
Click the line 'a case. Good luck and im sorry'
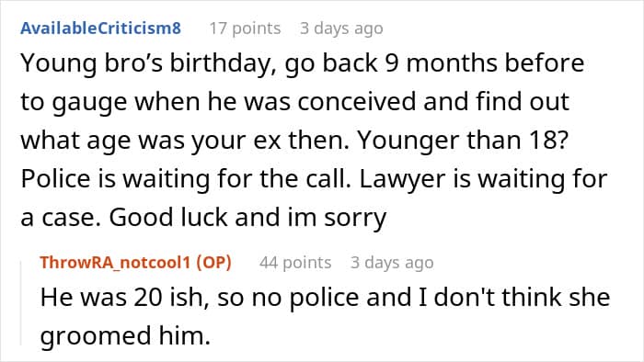click(203, 218)
